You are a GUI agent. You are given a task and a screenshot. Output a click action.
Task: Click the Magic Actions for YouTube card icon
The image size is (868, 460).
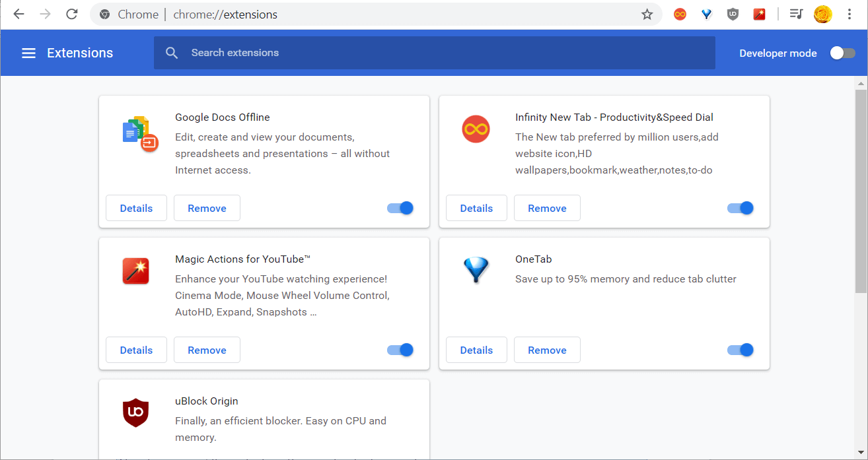click(x=135, y=271)
